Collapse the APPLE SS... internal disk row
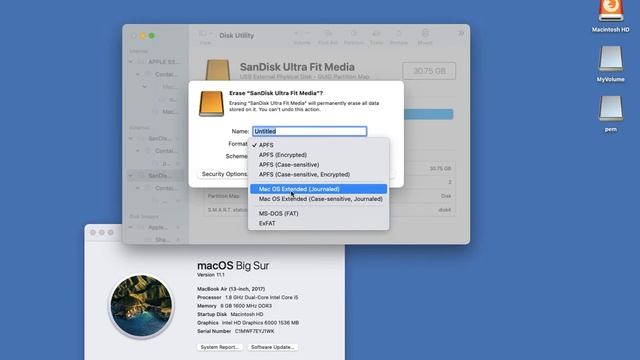This screenshot has height=360, width=640. 131,62
